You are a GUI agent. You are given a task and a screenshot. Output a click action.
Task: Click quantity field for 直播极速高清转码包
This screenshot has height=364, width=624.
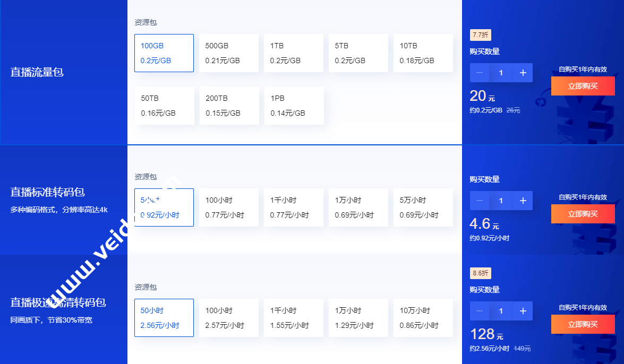[x=501, y=311]
